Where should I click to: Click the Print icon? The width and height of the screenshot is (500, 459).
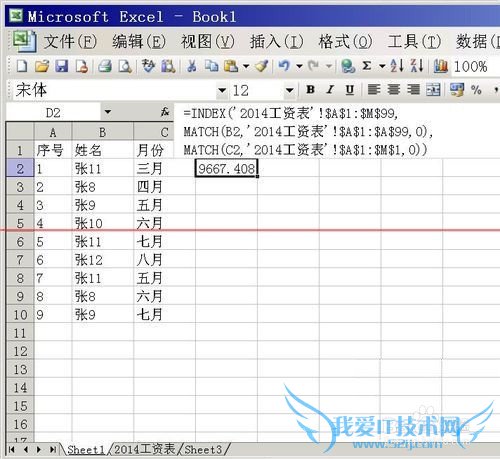(x=105, y=66)
